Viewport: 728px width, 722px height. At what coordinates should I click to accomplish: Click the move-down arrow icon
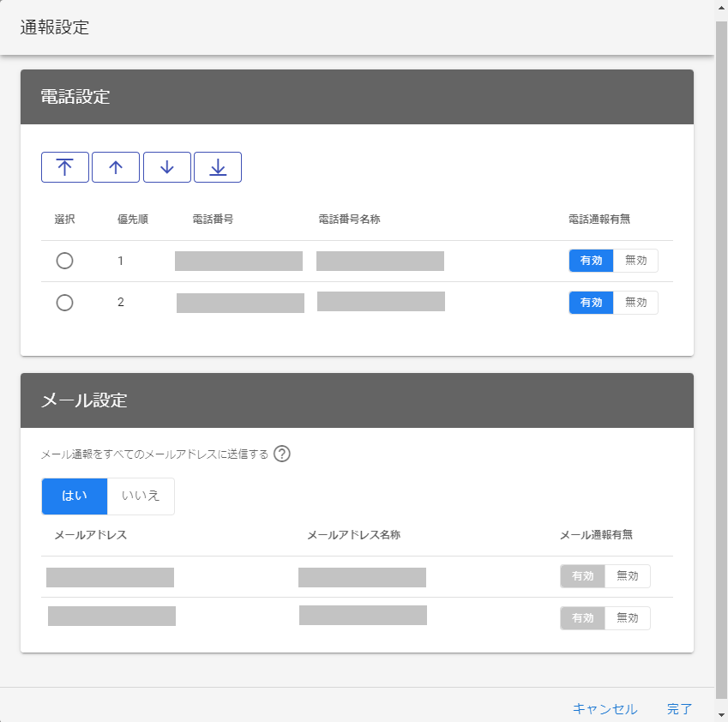pyautogui.click(x=167, y=167)
